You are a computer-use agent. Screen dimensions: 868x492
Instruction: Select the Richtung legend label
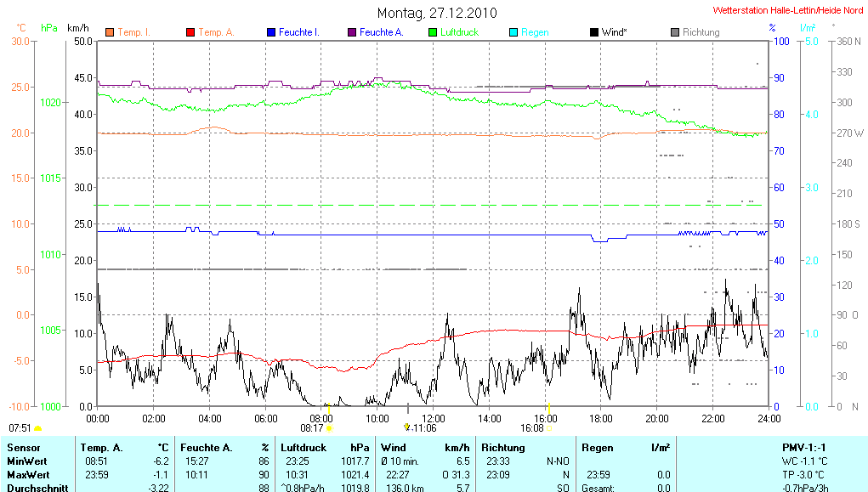(701, 32)
